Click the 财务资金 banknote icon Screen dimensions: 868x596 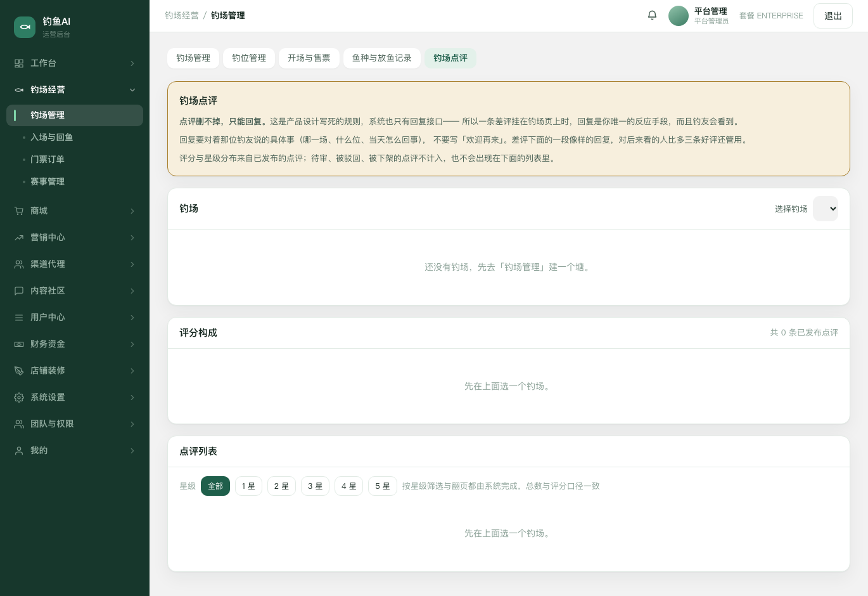[x=19, y=344]
